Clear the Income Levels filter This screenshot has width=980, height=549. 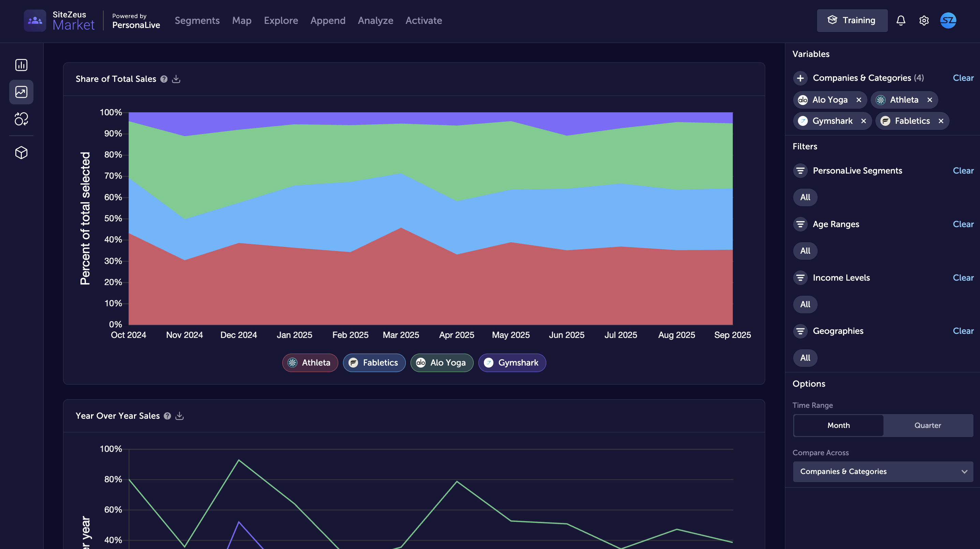click(x=963, y=278)
